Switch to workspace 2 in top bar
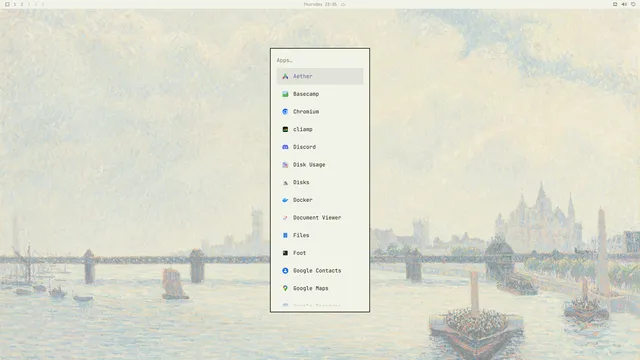 (22, 4)
